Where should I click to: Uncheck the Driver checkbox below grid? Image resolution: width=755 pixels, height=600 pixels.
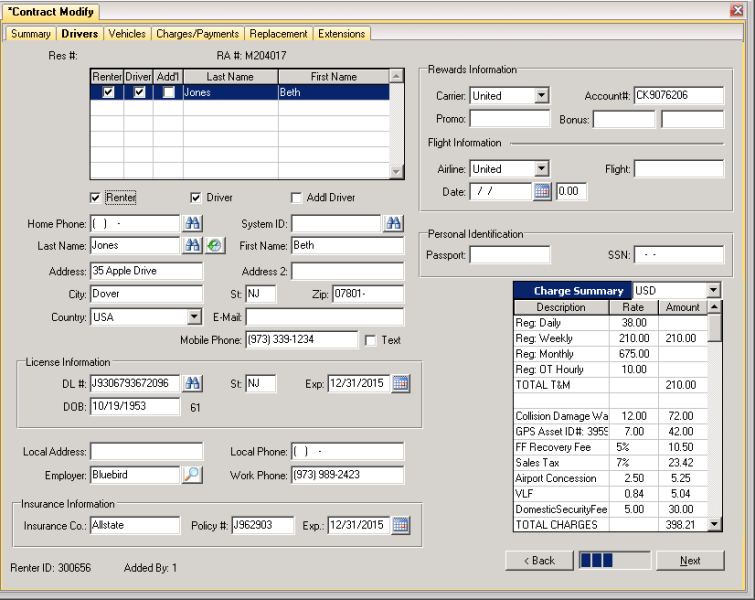[x=195, y=198]
